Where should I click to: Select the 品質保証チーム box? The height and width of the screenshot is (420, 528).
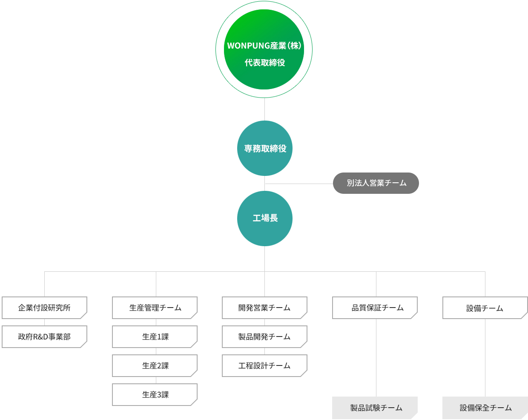coord(375,308)
